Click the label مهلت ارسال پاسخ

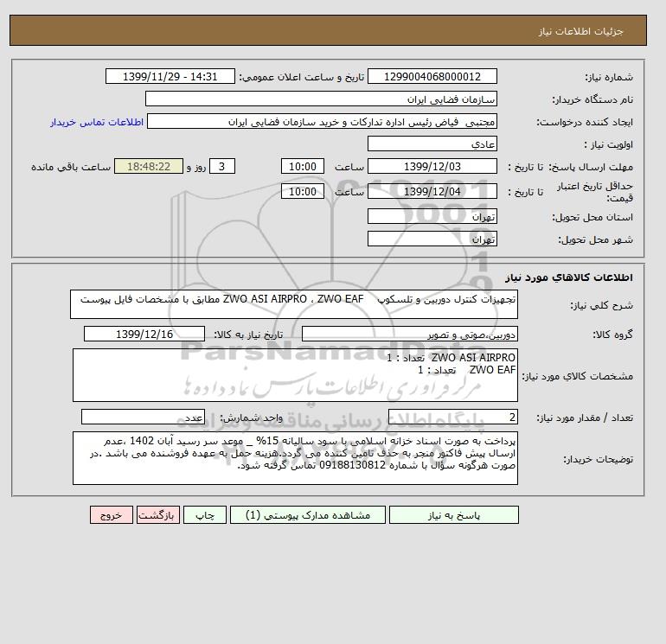(x=591, y=167)
